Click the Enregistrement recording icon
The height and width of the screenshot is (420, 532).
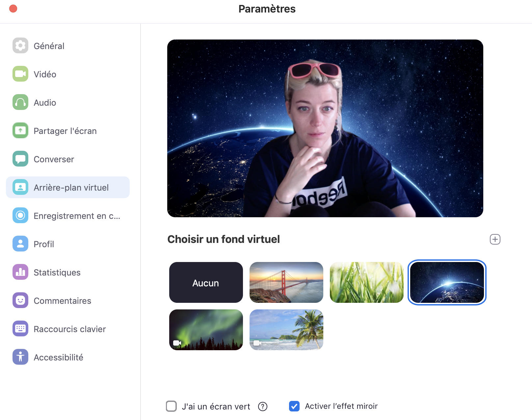pos(20,215)
